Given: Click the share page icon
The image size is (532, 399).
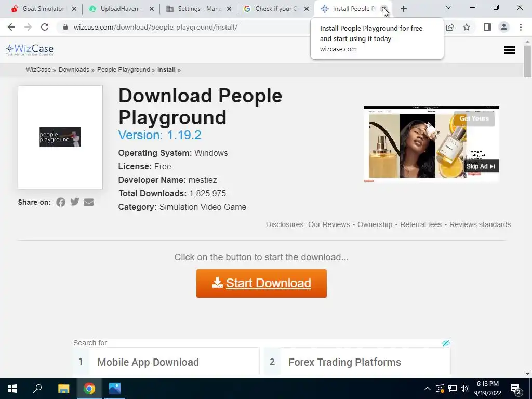Looking at the screenshot, I should (450, 27).
